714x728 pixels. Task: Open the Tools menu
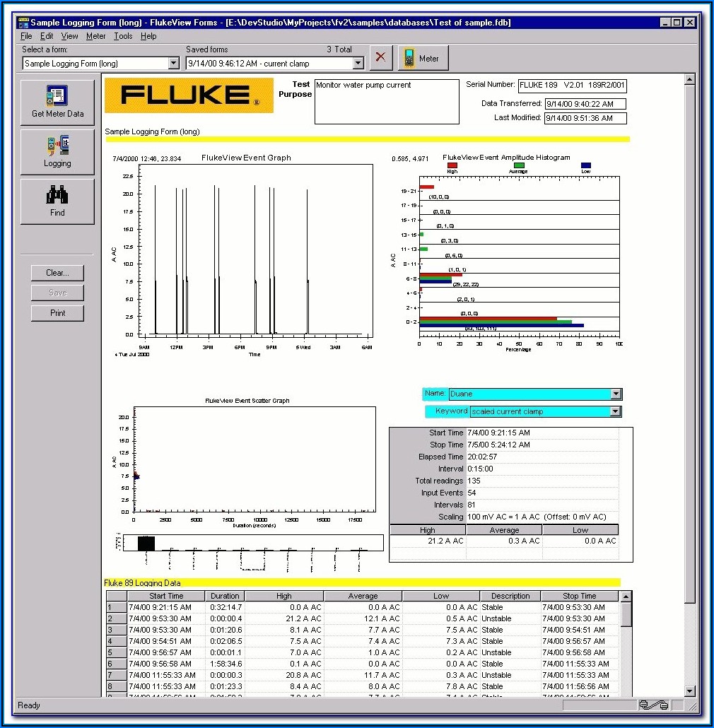(x=123, y=36)
